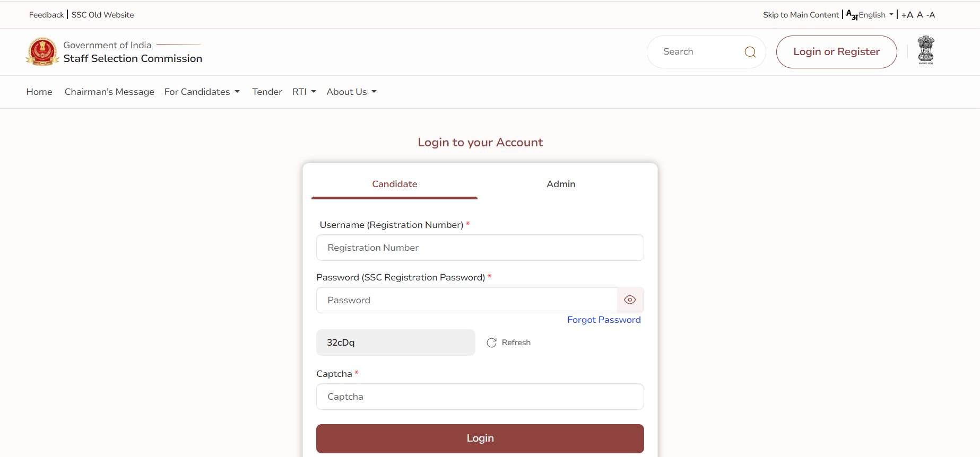Click Skip to Main Content link

click(801, 15)
